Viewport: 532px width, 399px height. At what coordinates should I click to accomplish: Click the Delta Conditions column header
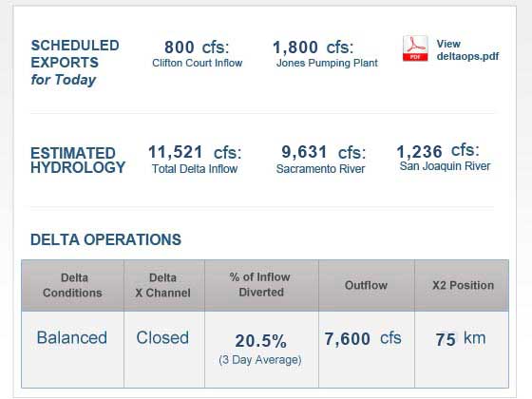tap(72, 285)
